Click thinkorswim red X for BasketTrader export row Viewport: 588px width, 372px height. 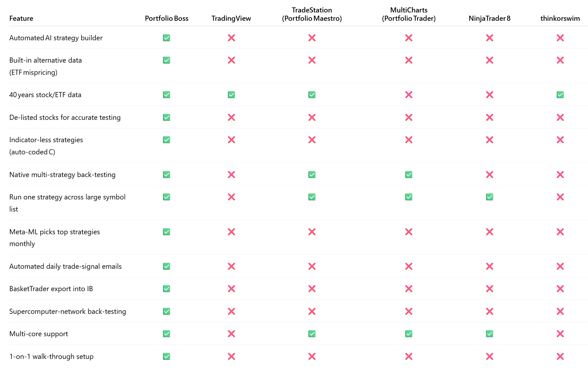pyautogui.click(x=560, y=289)
